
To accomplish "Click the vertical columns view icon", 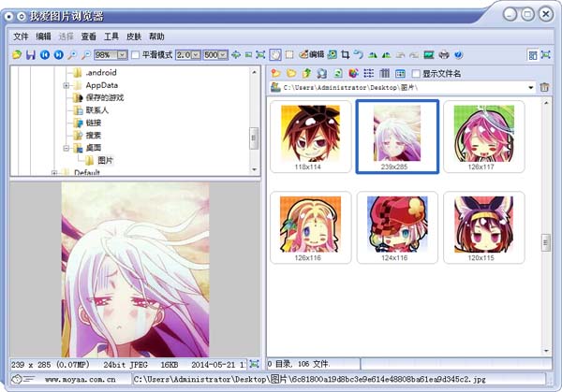I will coord(385,73).
